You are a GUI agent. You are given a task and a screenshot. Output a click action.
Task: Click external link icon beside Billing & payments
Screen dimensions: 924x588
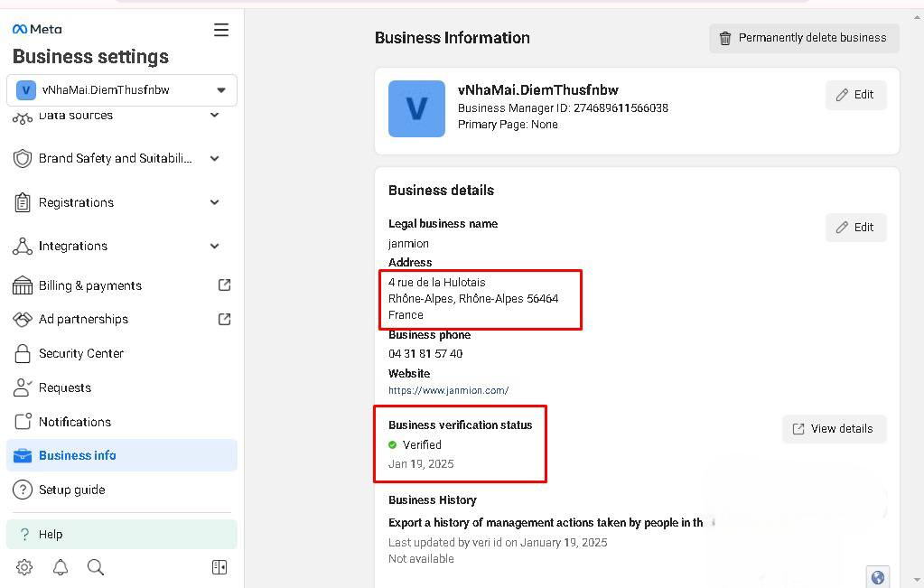pyautogui.click(x=225, y=285)
